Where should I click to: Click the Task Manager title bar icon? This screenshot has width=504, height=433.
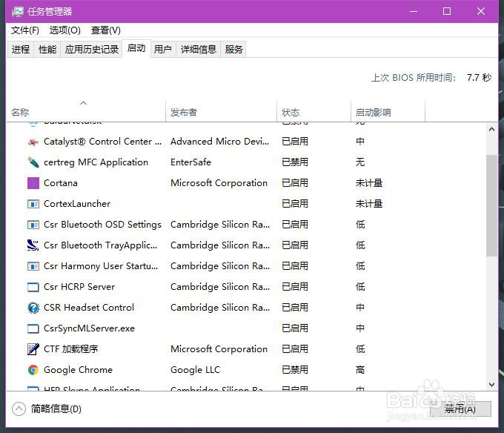click(18, 12)
